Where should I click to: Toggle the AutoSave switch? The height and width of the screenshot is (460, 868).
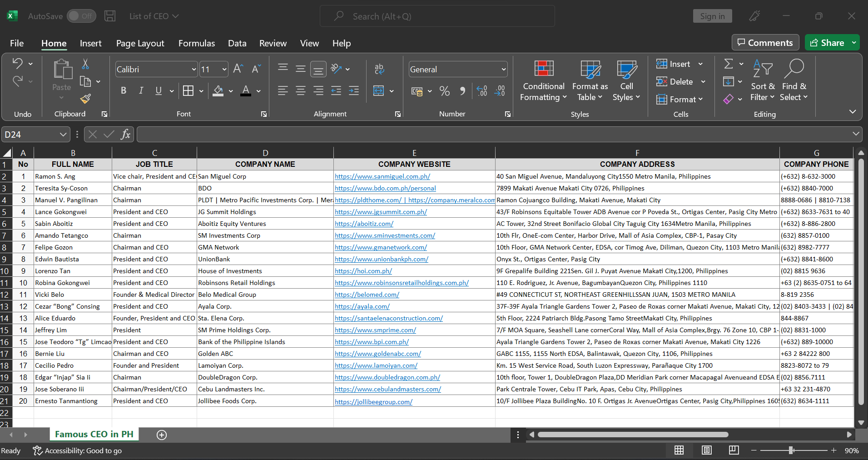coord(82,16)
